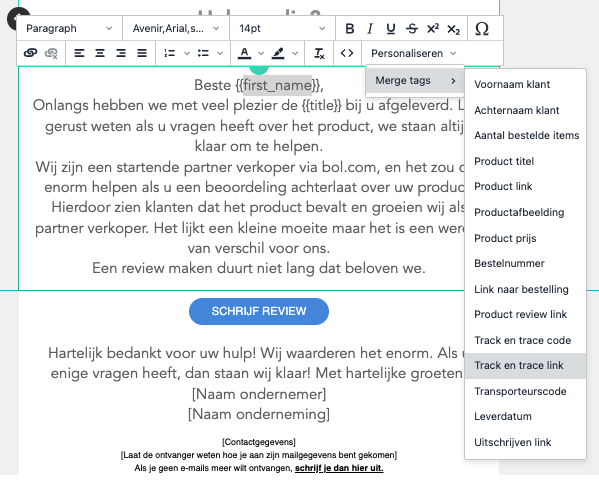
Task: Toggle italic formatting
Action: tap(370, 29)
